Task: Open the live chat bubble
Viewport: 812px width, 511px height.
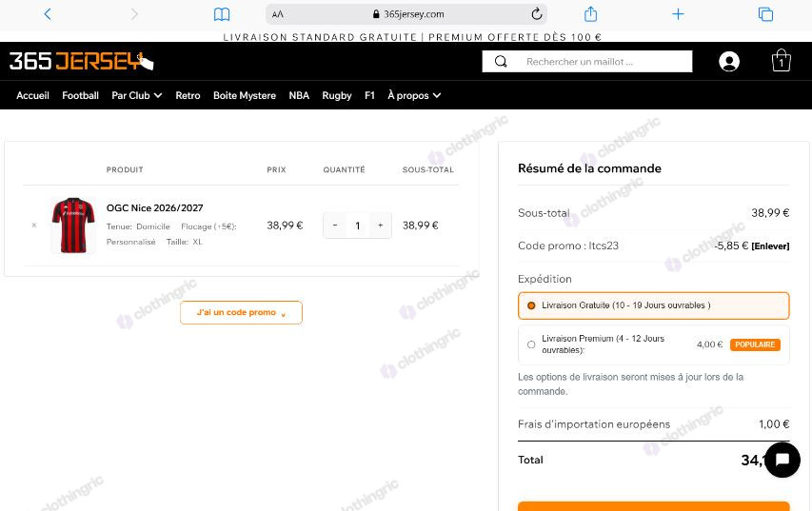Action: click(x=782, y=460)
